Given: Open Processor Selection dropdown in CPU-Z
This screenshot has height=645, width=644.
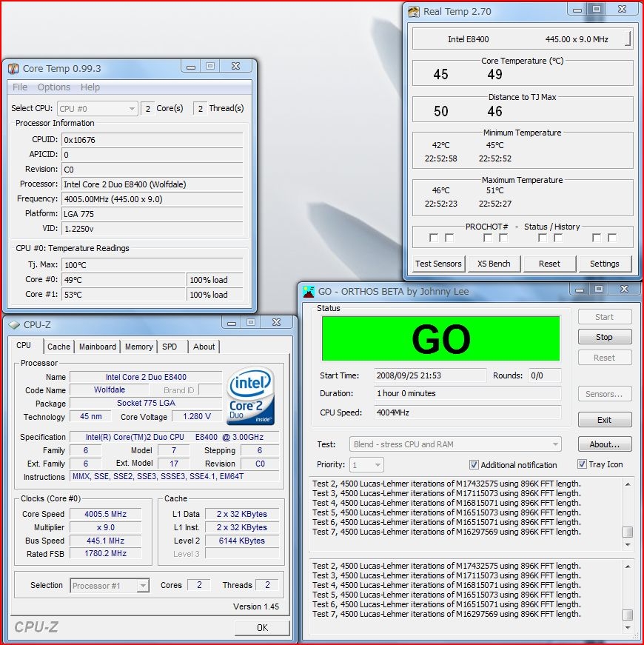Looking at the screenshot, I should click(110, 585).
